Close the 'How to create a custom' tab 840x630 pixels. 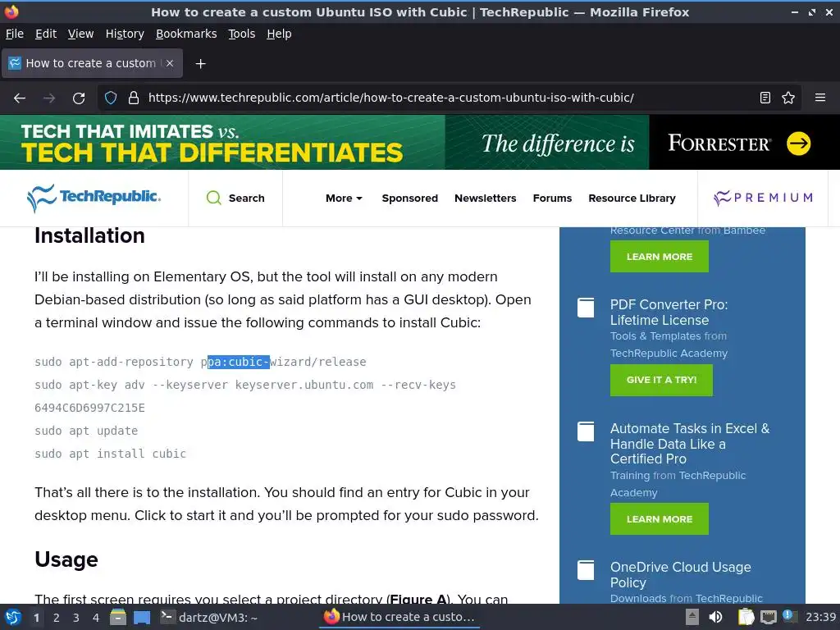coord(170,63)
